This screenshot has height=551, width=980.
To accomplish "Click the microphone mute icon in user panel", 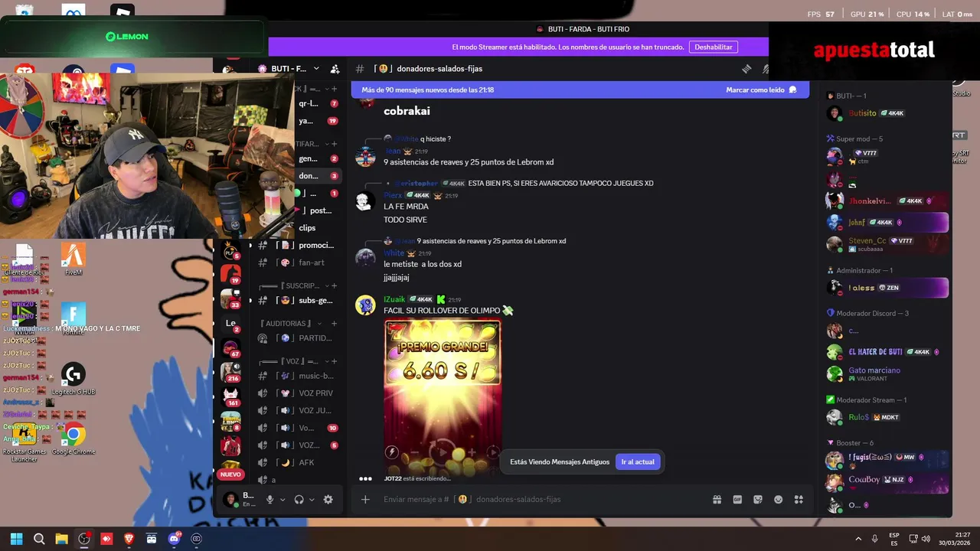I will point(269,500).
